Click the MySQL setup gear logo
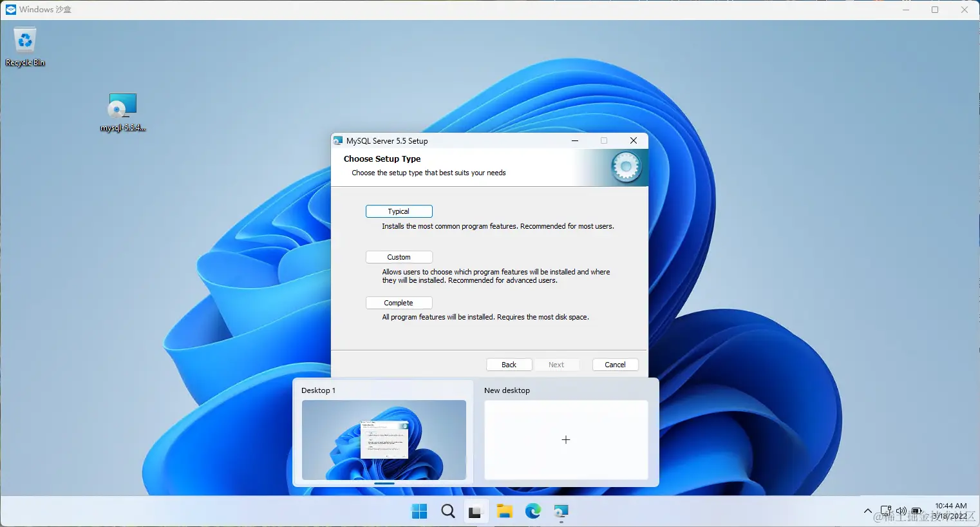 pyautogui.click(x=625, y=168)
